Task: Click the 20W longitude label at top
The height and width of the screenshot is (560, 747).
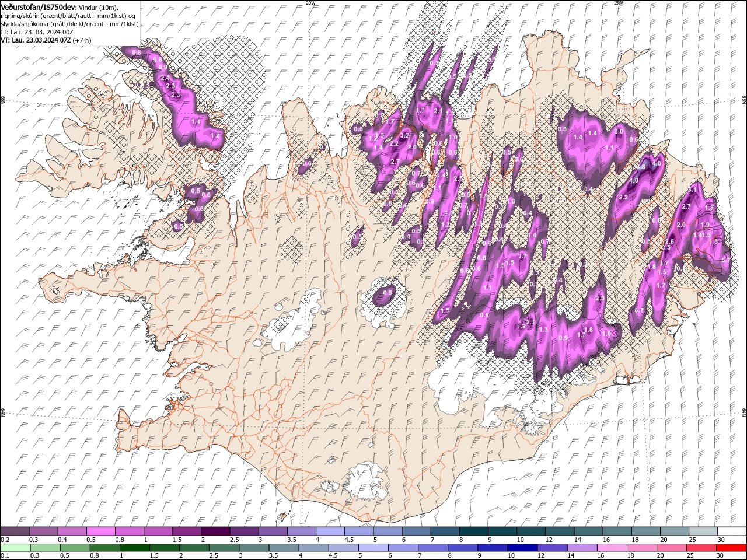Action: coord(310,3)
